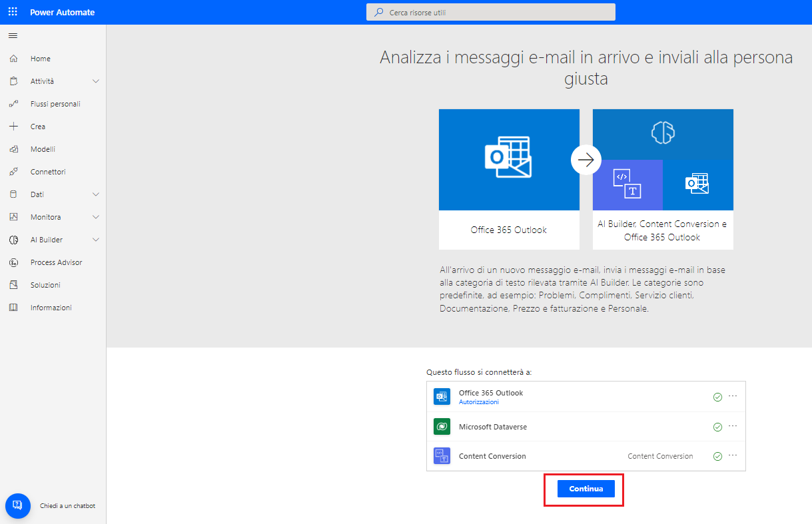The height and width of the screenshot is (524, 812).
Task: Open the Autorizzazioni link under Outlook
Action: [x=478, y=402]
